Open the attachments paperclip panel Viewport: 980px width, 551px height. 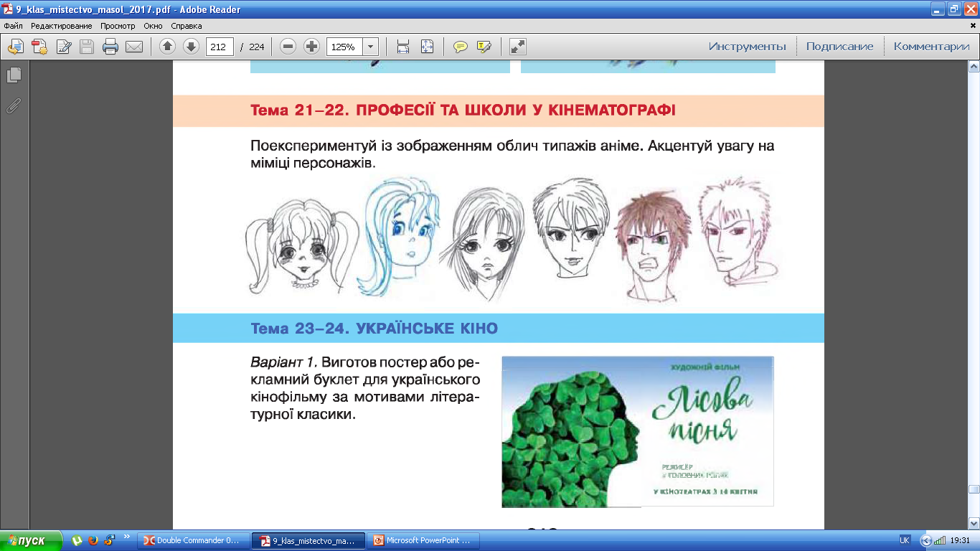tap(14, 106)
